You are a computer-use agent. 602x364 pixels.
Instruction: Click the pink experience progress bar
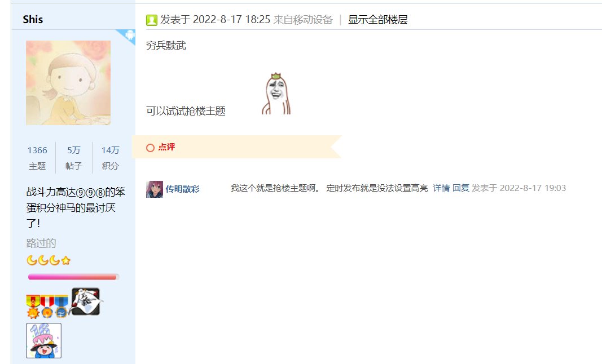tap(73, 277)
